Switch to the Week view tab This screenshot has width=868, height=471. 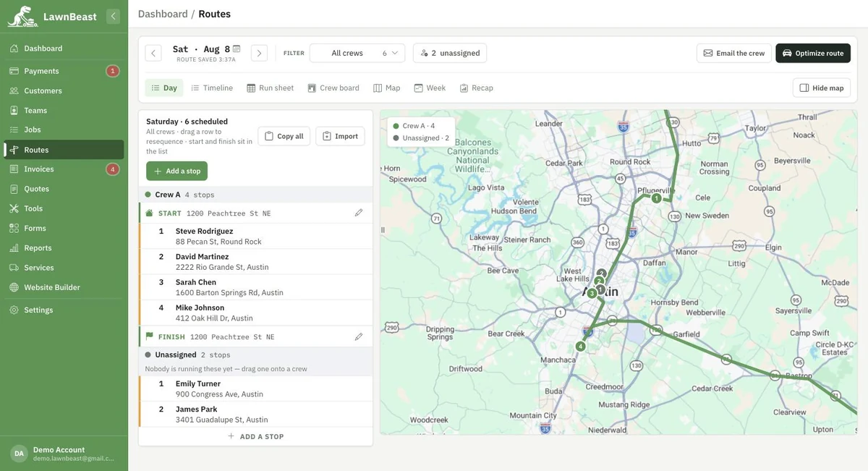coord(430,88)
